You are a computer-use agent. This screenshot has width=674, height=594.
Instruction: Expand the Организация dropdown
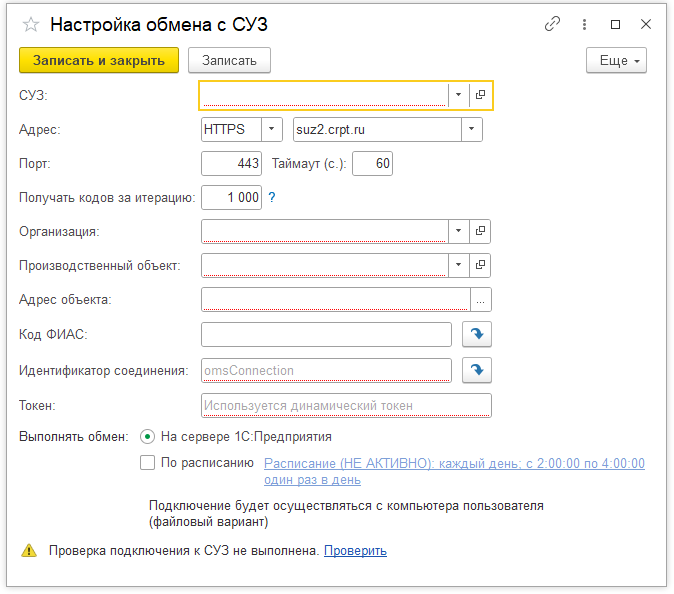(459, 231)
